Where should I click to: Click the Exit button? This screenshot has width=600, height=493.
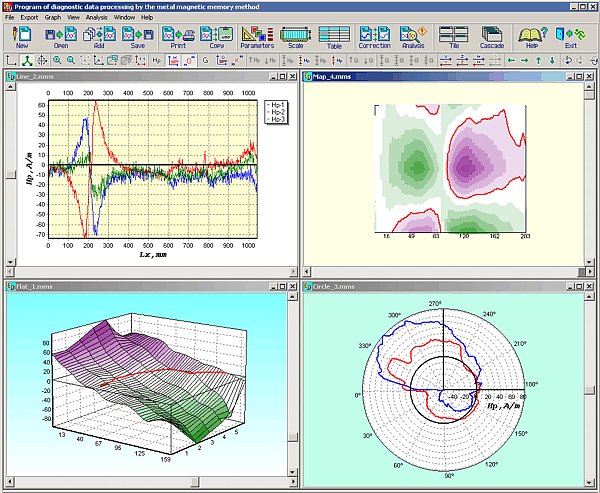coord(571,38)
